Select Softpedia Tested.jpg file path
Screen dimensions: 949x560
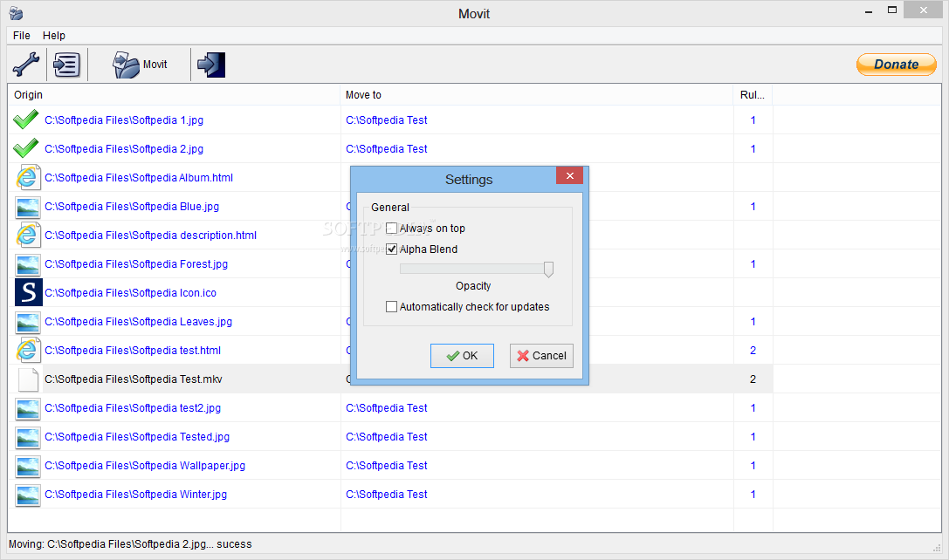point(137,437)
